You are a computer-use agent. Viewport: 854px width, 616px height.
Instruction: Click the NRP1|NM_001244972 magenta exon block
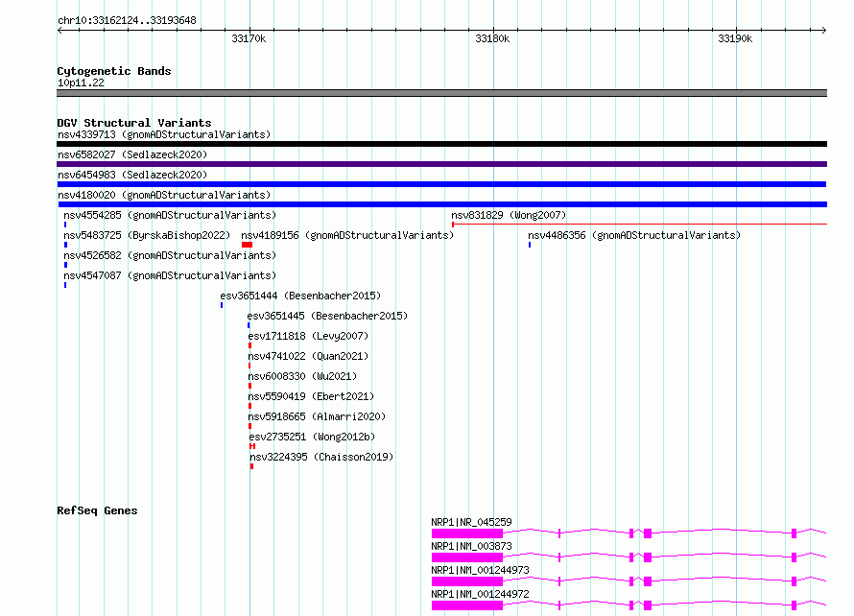(x=467, y=605)
